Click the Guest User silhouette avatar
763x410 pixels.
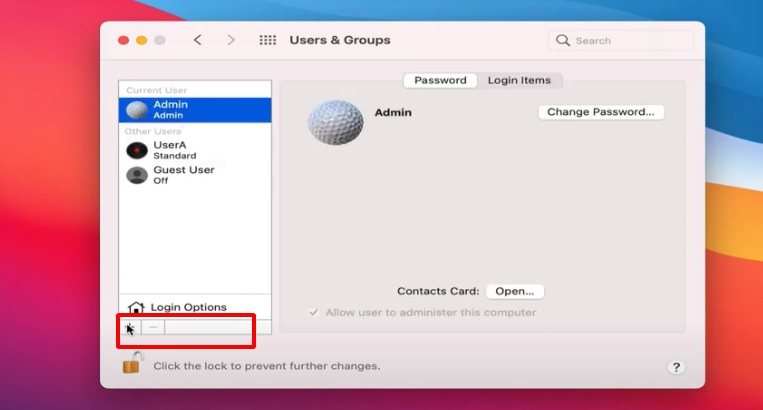point(137,175)
